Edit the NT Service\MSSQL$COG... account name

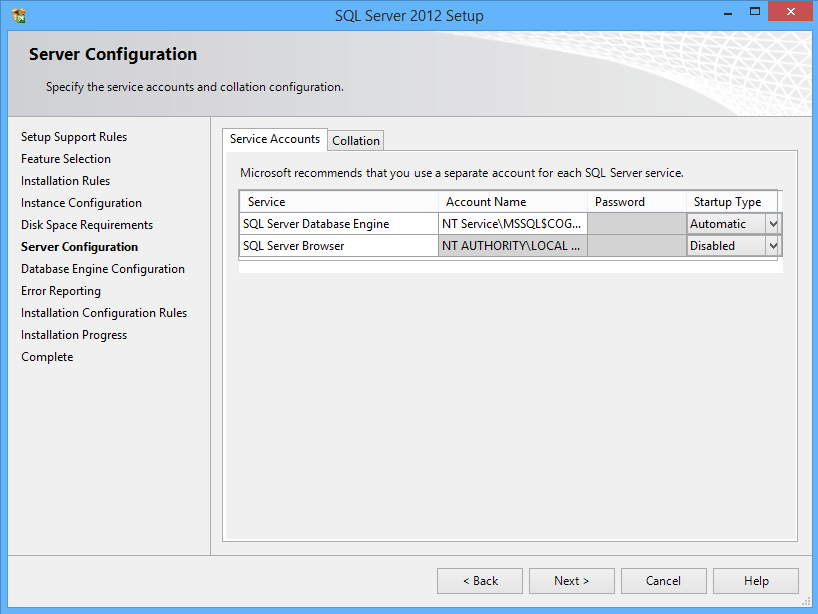(x=513, y=224)
